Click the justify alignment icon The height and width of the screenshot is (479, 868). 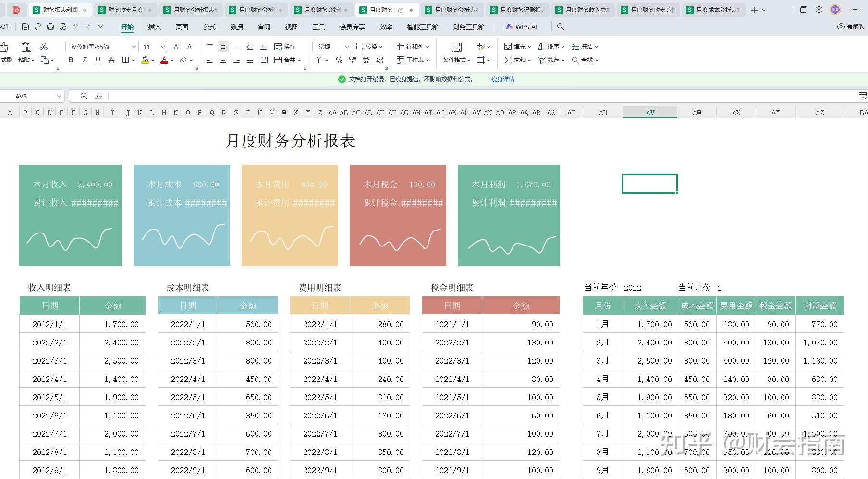pos(250,60)
